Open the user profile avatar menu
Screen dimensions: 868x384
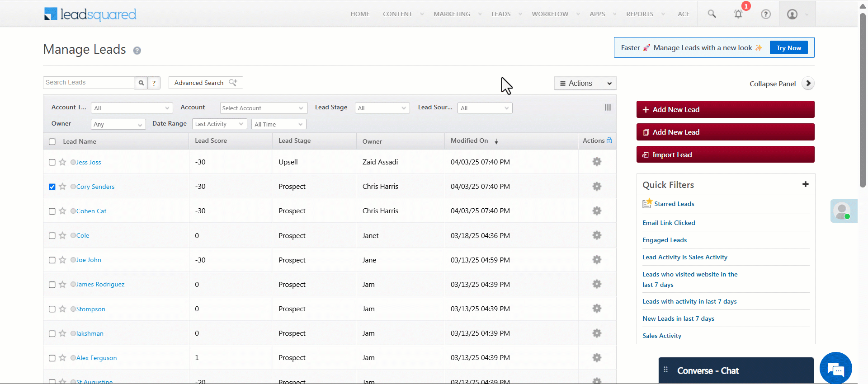pyautogui.click(x=792, y=14)
